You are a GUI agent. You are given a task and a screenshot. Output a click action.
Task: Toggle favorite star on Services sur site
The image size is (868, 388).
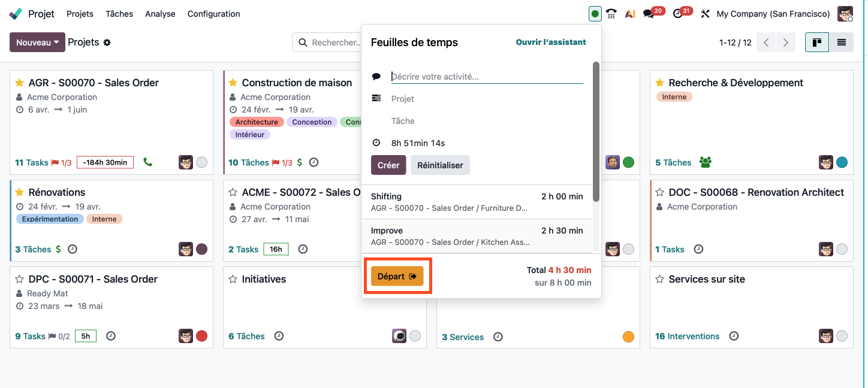(x=659, y=279)
